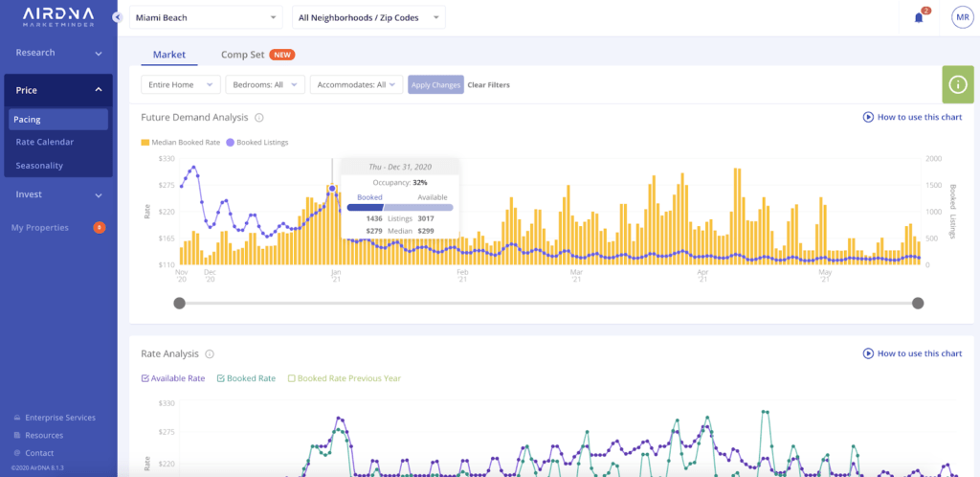Open the Miami Beach market dropdown
The height and width of the screenshot is (477, 980).
tap(206, 17)
